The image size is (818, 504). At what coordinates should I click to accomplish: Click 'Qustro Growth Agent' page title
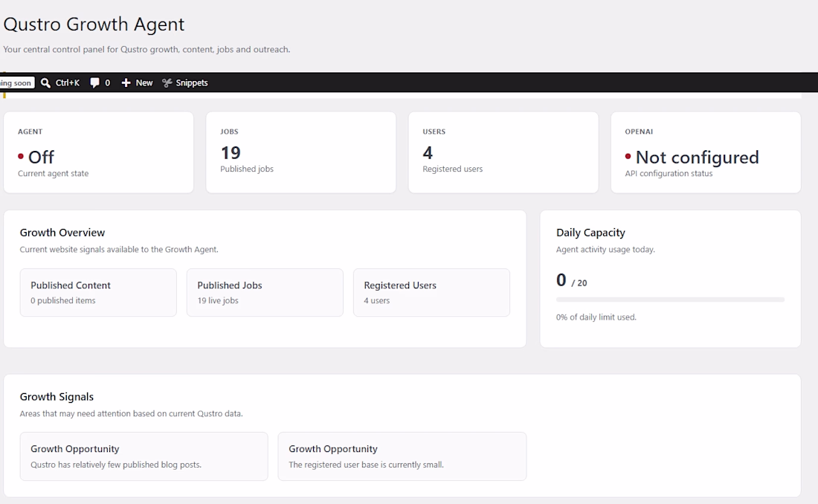coord(94,25)
